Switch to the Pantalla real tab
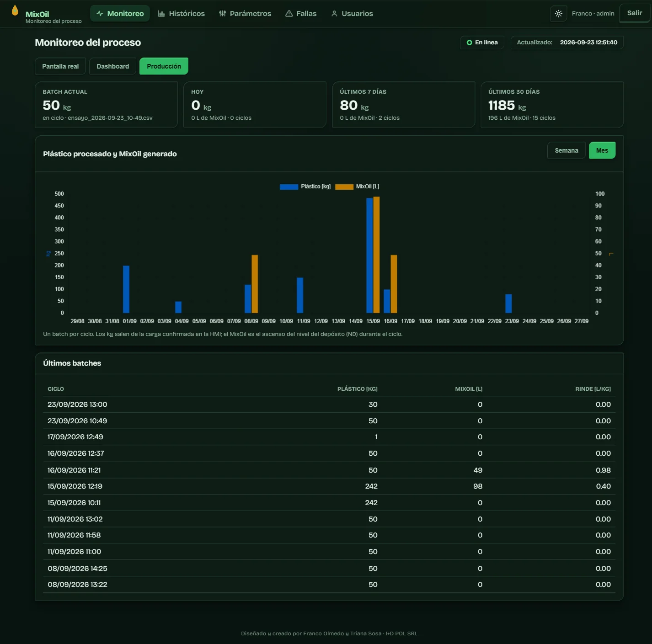 pos(60,66)
